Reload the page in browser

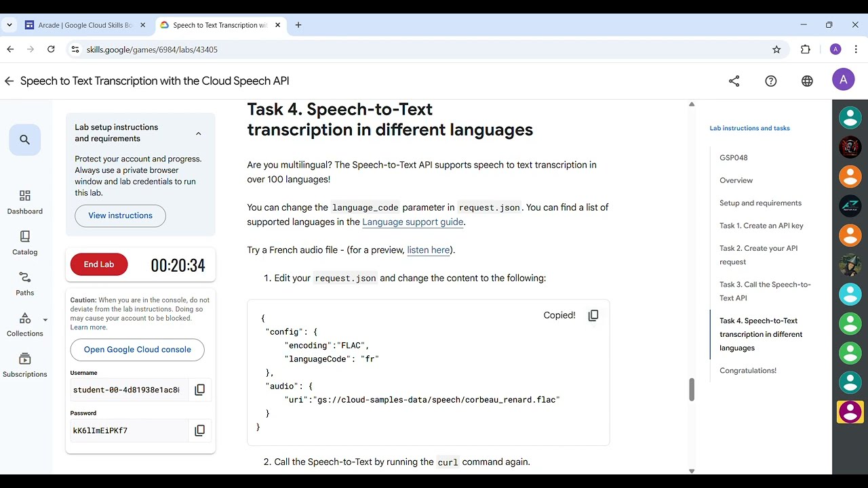coord(51,49)
